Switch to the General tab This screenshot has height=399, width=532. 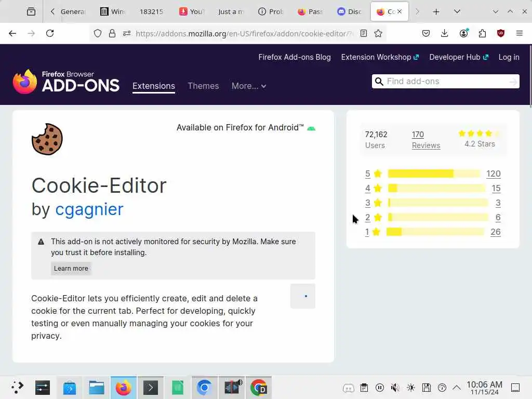click(x=72, y=11)
